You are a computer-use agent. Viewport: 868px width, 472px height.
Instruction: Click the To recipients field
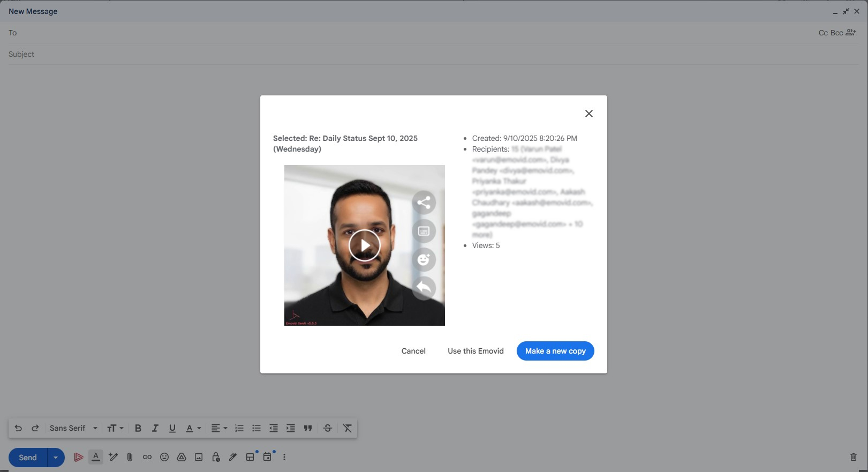pos(412,33)
